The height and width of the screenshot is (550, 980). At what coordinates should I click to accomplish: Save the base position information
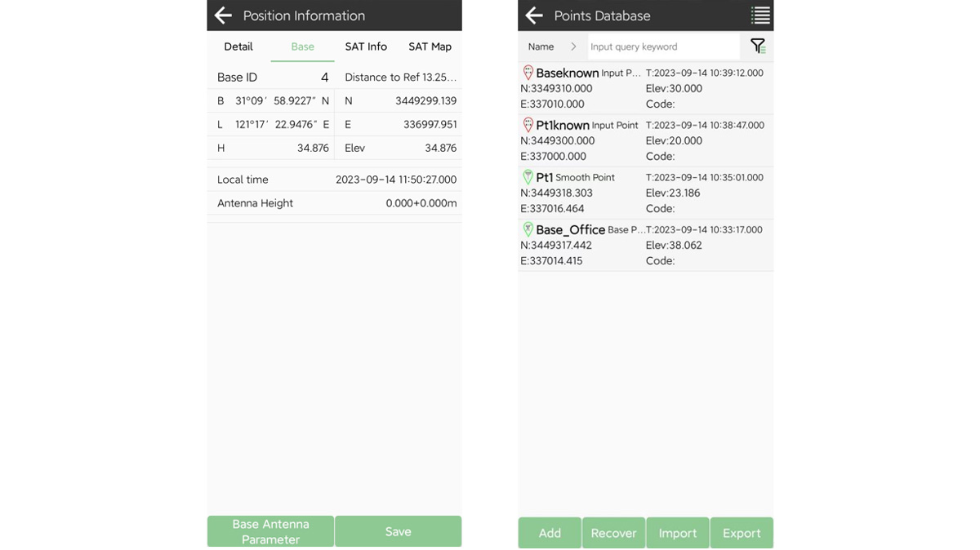point(398,531)
